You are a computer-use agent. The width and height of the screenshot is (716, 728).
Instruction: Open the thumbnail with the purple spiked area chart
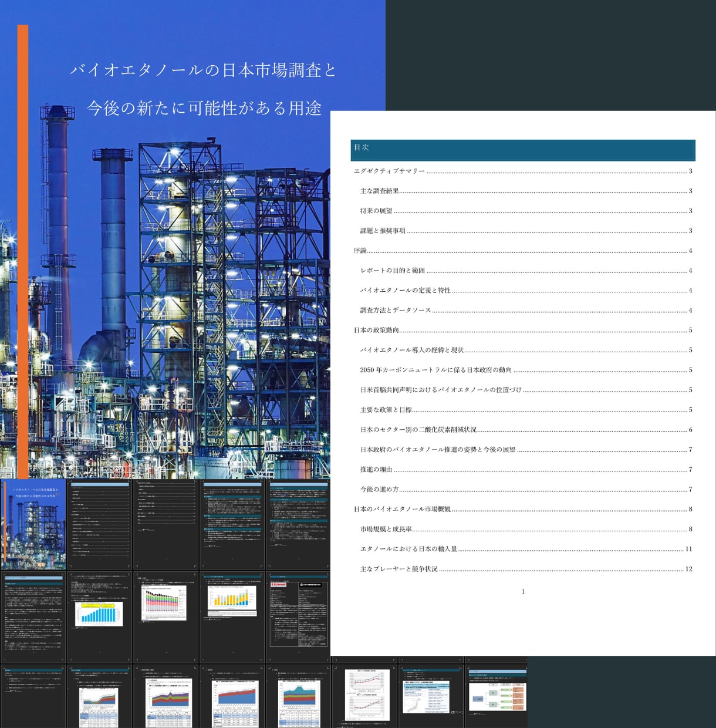pos(166,696)
